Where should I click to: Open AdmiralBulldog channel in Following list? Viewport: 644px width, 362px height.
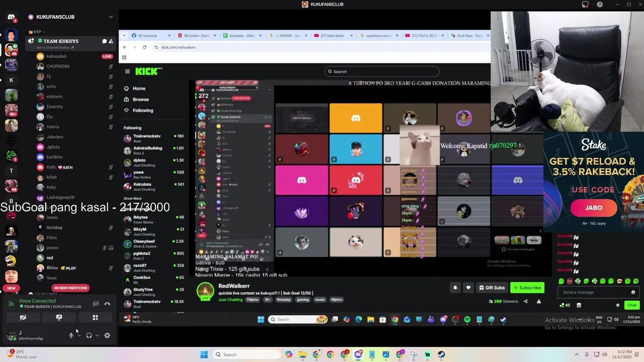pos(154,150)
